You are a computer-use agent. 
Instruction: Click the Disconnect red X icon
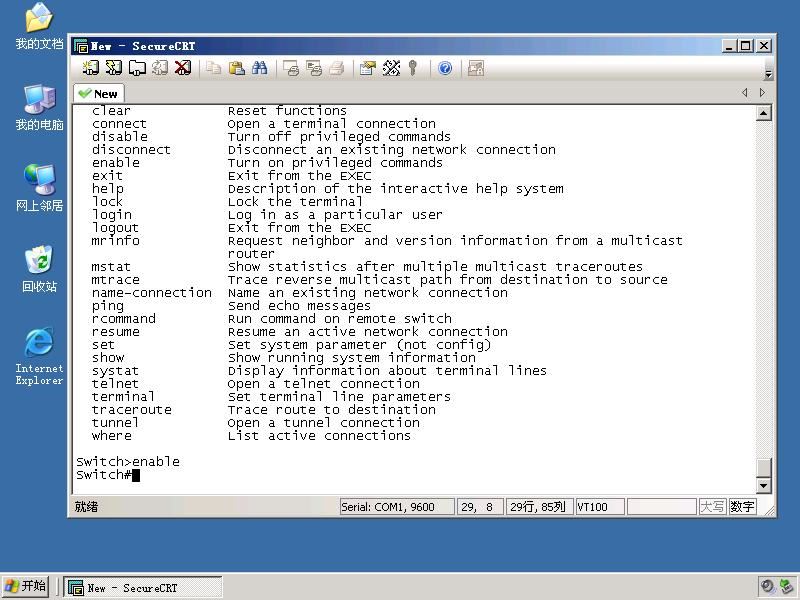point(183,68)
